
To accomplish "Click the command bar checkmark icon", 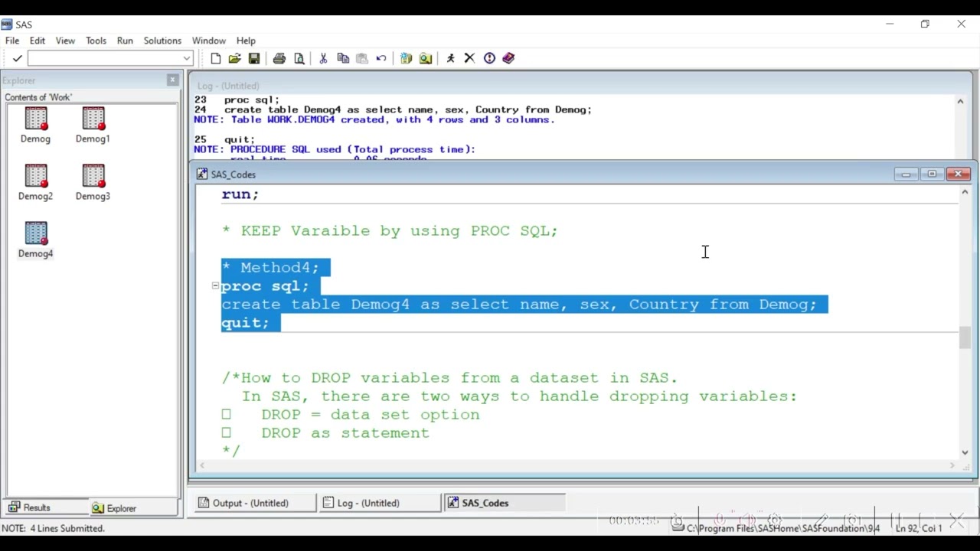I will (x=17, y=58).
